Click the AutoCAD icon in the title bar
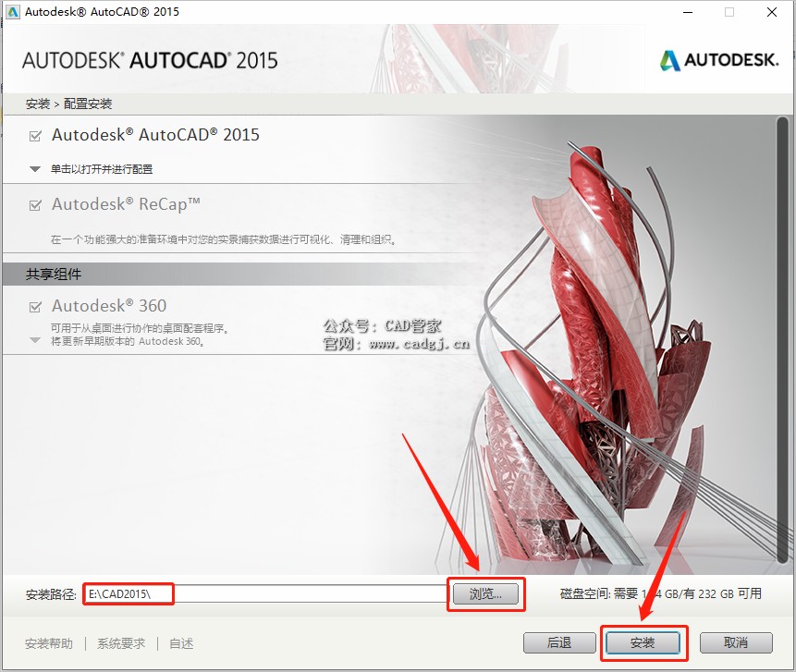 pyautogui.click(x=13, y=12)
